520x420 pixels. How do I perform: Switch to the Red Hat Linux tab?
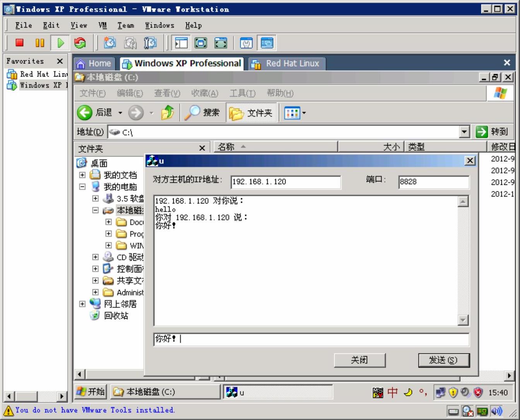pyautogui.click(x=287, y=63)
